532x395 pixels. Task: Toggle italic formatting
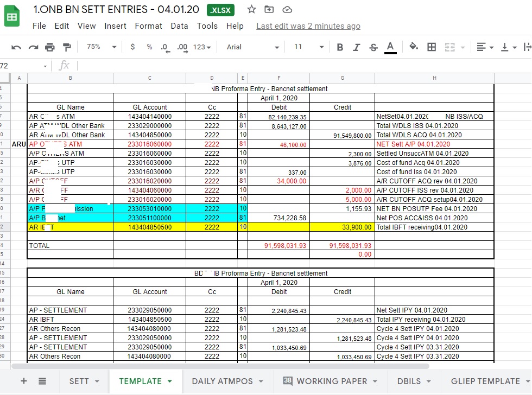point(356,47)
